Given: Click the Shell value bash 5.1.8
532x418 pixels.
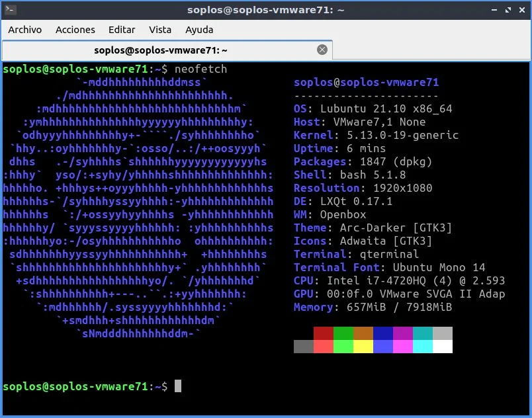Looking at the screenshot, I should pyautogui.click(x=373, y=175).
